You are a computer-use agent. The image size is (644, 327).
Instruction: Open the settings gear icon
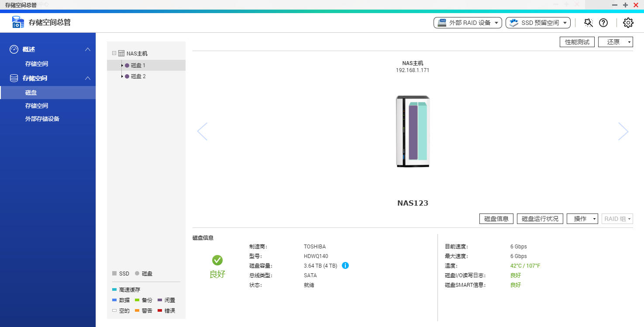tap(628, 23)
